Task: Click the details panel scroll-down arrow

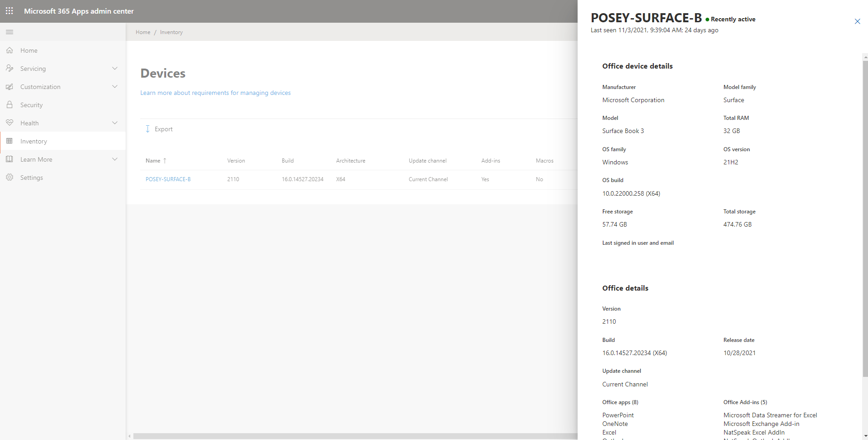Action: coord(865,436)
